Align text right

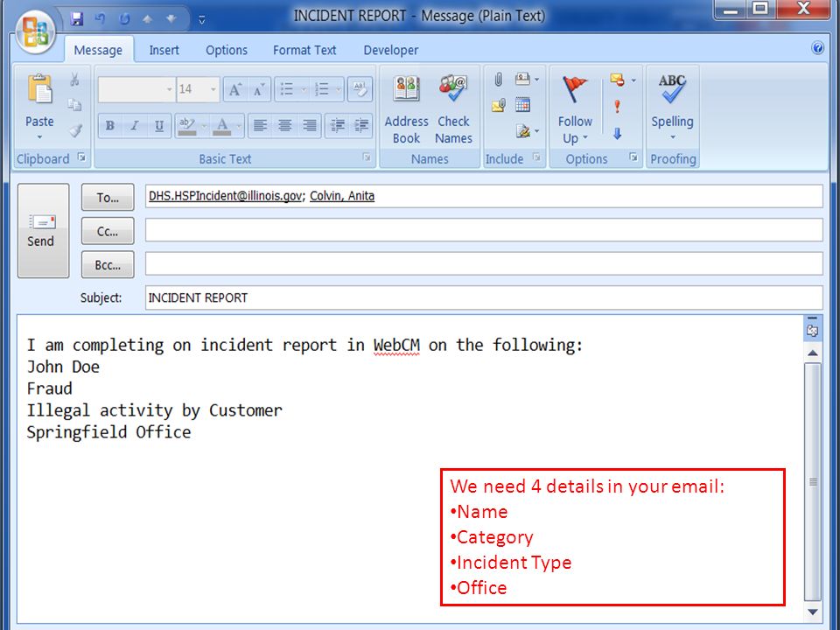point(309,126)
